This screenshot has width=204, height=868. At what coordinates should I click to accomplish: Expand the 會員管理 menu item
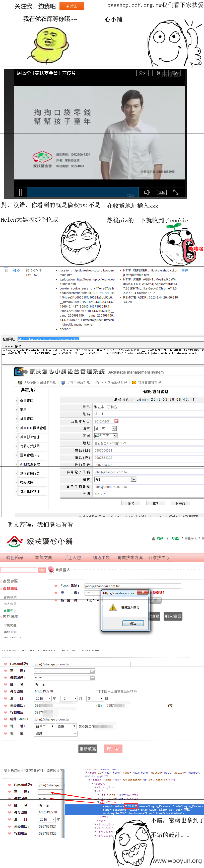click(x=26, y=401)
